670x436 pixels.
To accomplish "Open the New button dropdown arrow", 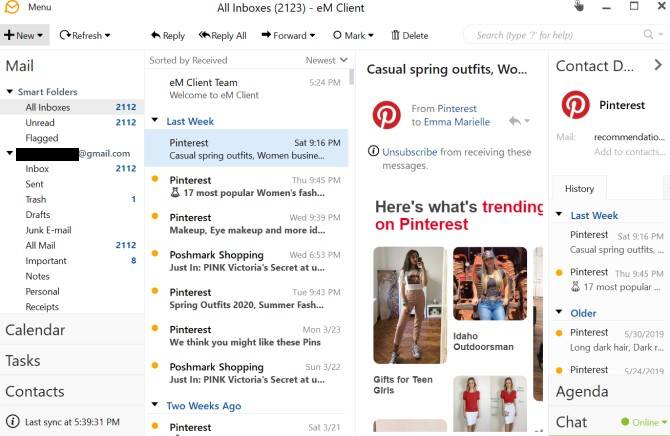I will (x=40, y=36).
